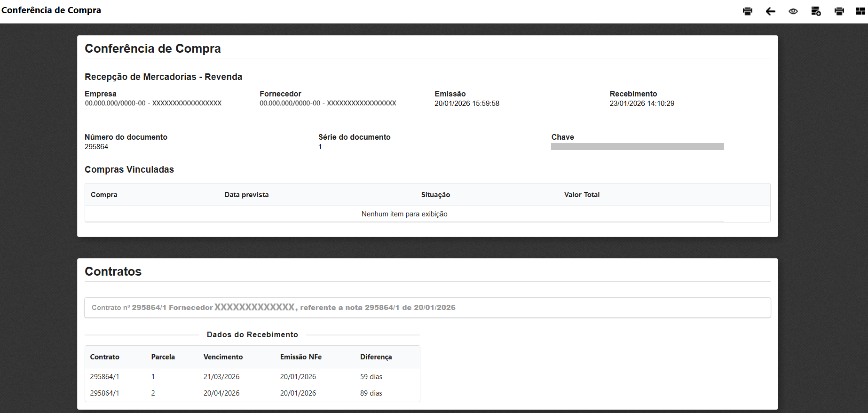Toggle the eye visibility icon
The image size is (868, 413).
pyautogui.click(x=793, y=11)
